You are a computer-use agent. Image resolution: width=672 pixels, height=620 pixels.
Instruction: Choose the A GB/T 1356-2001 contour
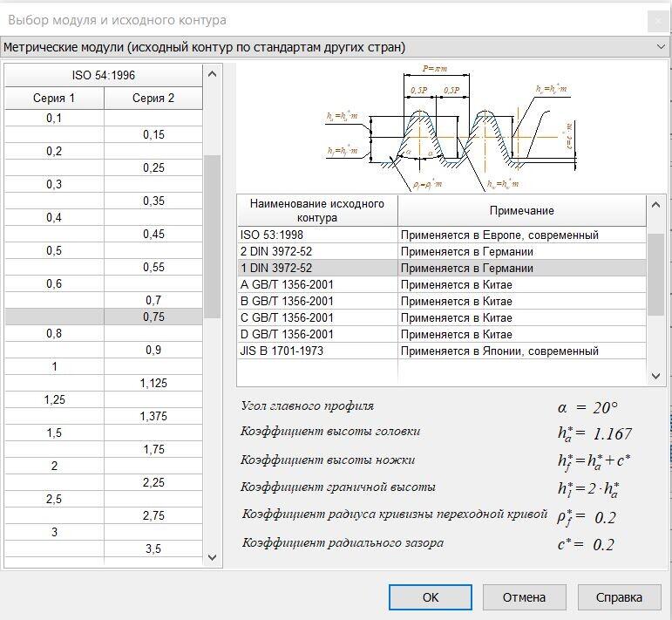pos(441,284)
